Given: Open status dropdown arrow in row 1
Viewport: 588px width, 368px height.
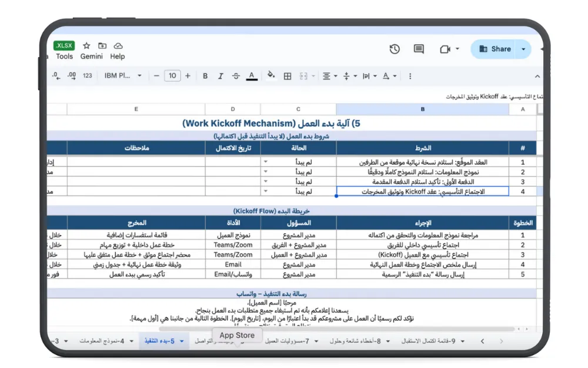Looking at the screenshot, I should click(266, 162).
